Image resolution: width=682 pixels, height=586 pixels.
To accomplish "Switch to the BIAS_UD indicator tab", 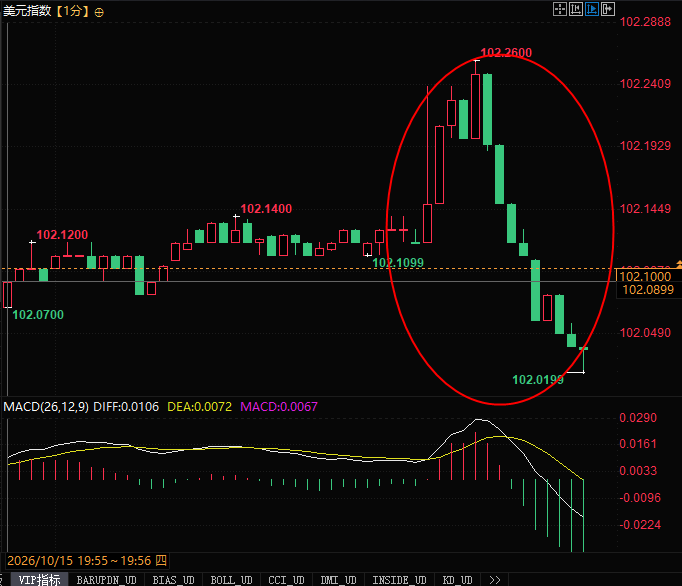I will point(174,579).
